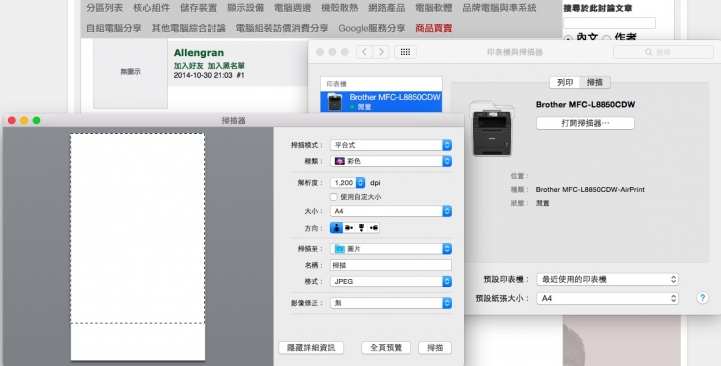Image resolution: width=721 pixels, height=366 pixels.
Task: Click the 加入好友 link
Action: [x=189, y=66]
